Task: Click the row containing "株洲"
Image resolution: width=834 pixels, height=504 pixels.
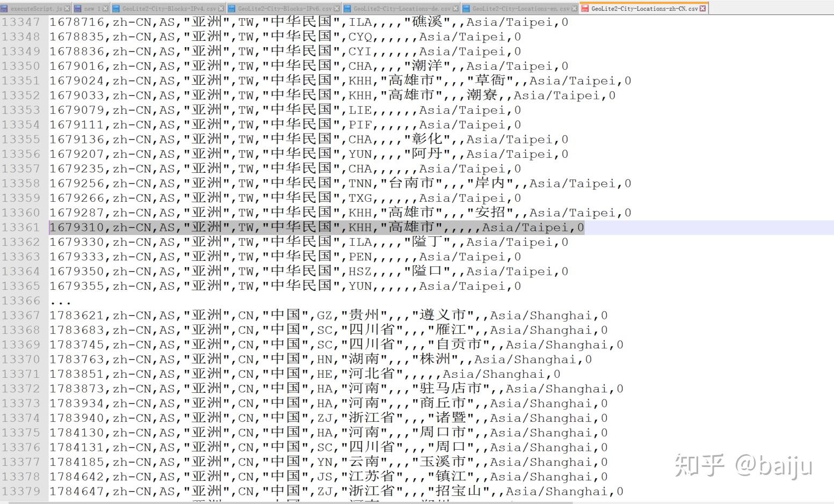Action: tap(321, 360)
